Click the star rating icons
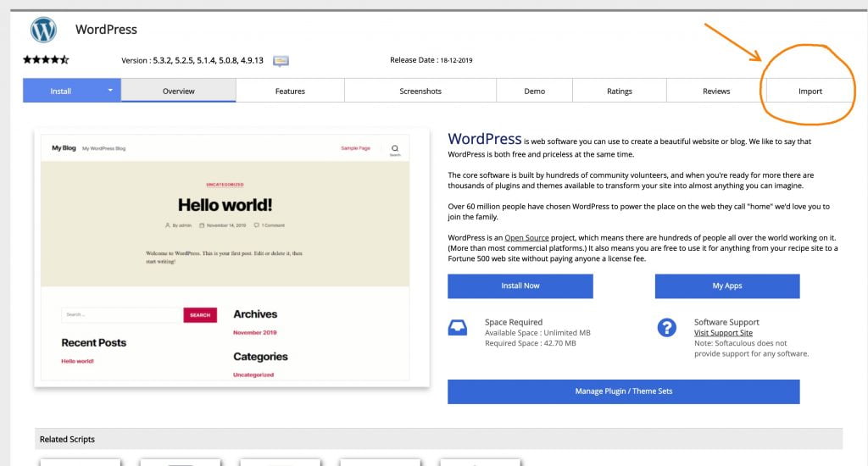The image size is (868, 466). pyautogui.click(x=46, y=60)
